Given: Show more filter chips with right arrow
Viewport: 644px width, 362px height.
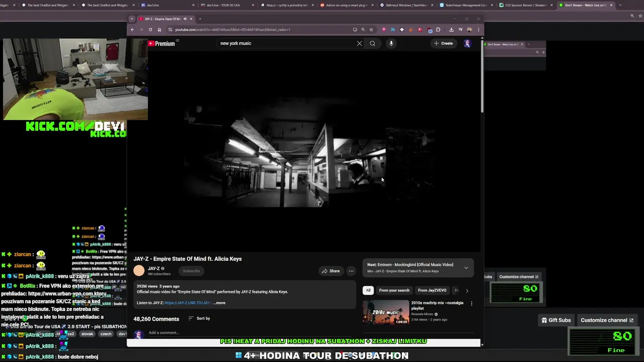Looking at the screenshot, I should (467, 291).
